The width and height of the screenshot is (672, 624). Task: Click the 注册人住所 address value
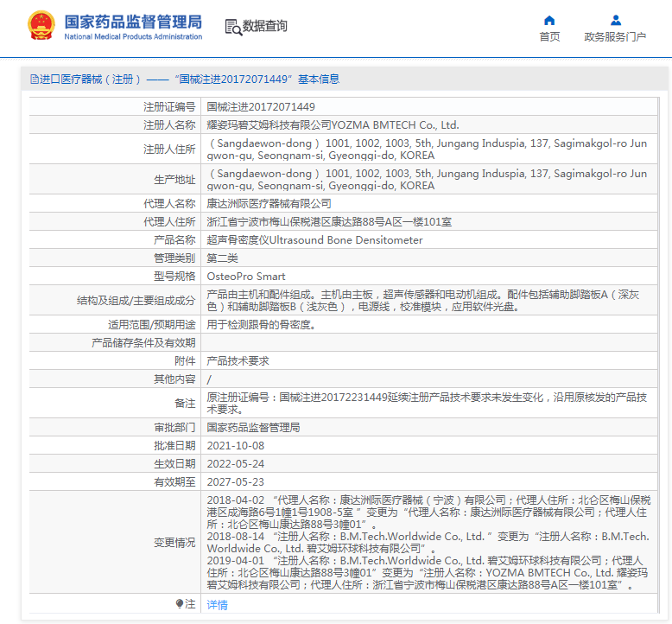[x=427, y=150]
